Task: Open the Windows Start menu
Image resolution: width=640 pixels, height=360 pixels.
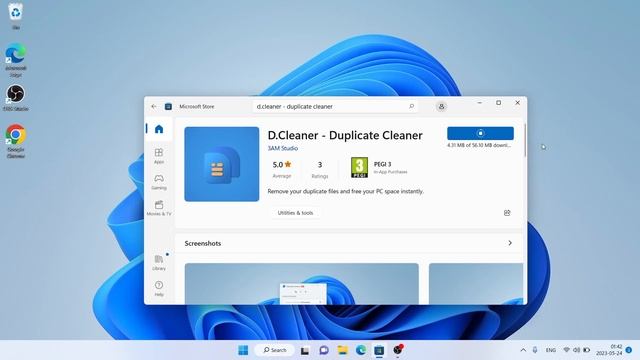Action: click(x=243, y=350)
